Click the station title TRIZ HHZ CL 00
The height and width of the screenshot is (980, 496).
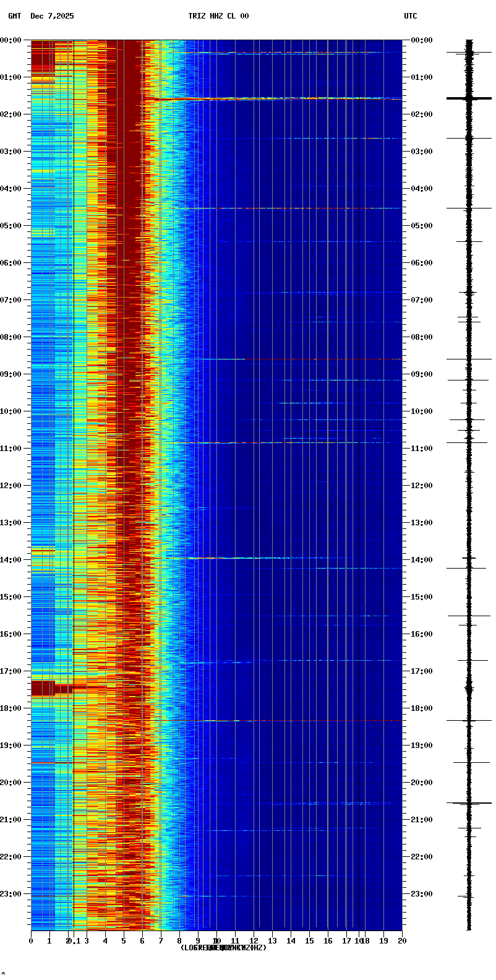218,16
